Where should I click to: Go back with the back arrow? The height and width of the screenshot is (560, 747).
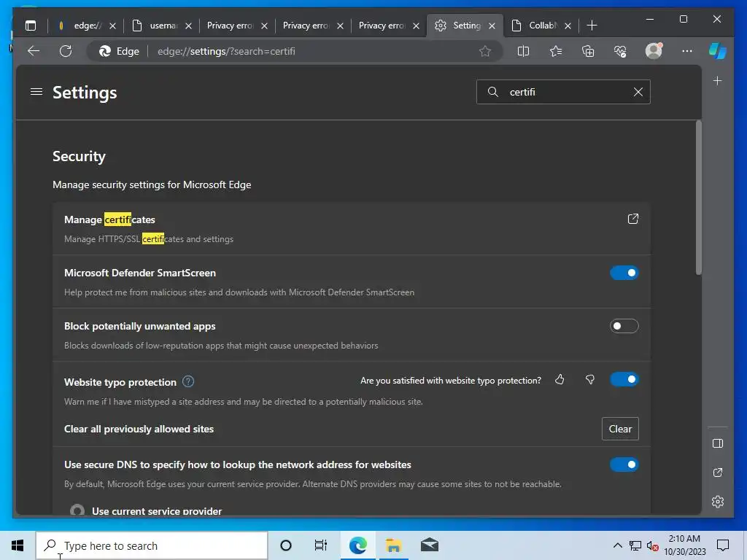(x=34, y=51)
